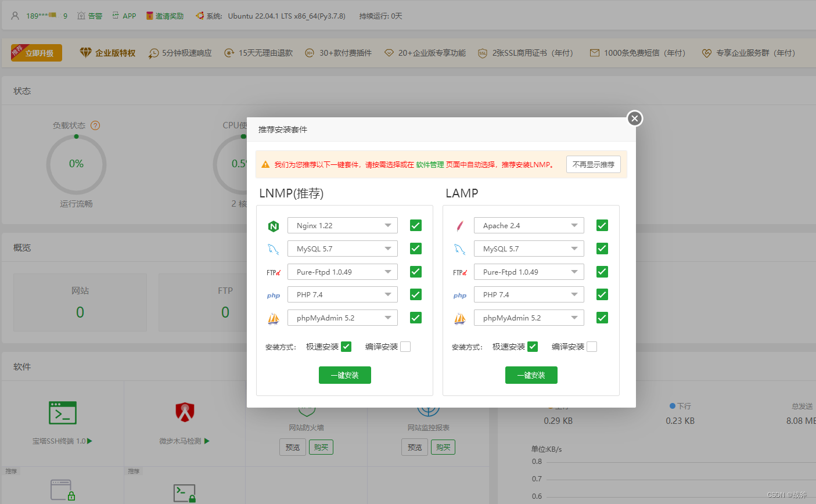816x504 pixels.
Task: Open the 软件管理 link in notice
Action: tap(430, 165)
